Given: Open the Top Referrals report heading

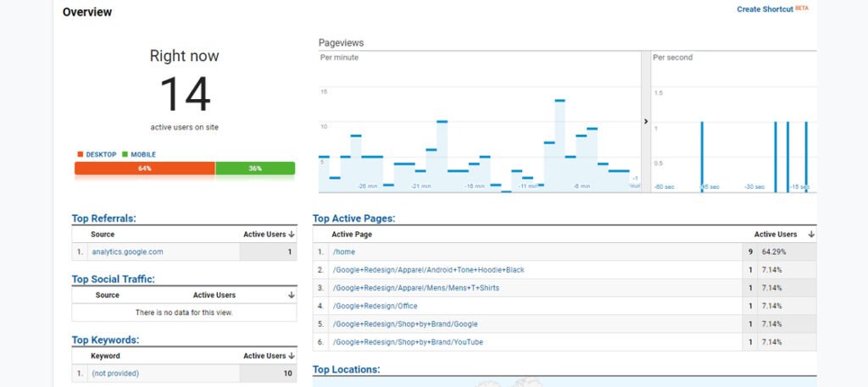Looking at the screenshot, I should (x=103, y=218).
